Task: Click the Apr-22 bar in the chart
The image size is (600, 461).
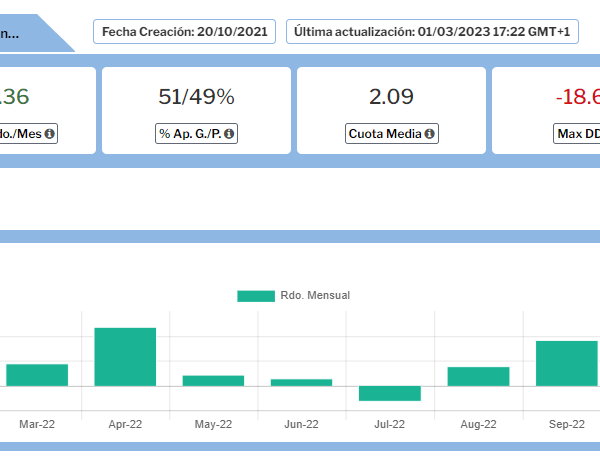Action: tap(125, 357)
